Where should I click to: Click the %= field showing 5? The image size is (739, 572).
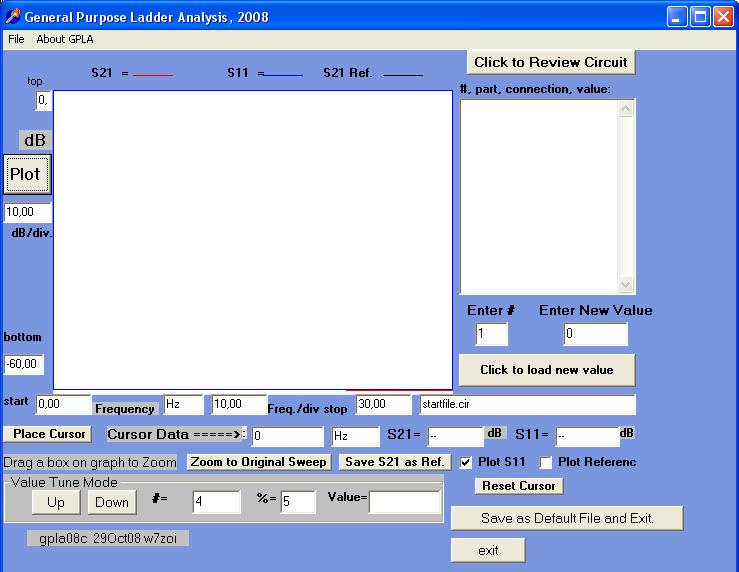point(298,502)
